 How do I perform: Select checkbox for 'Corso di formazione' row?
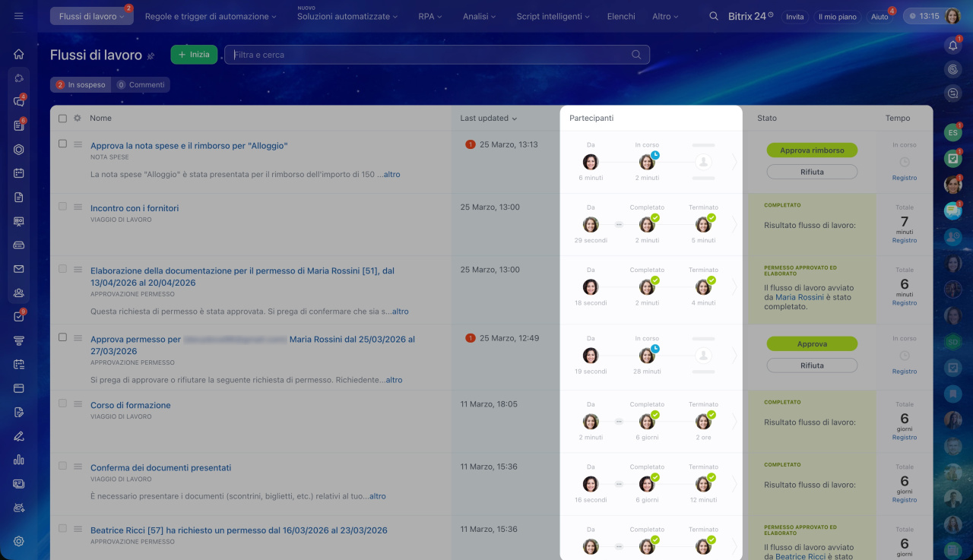62,403
